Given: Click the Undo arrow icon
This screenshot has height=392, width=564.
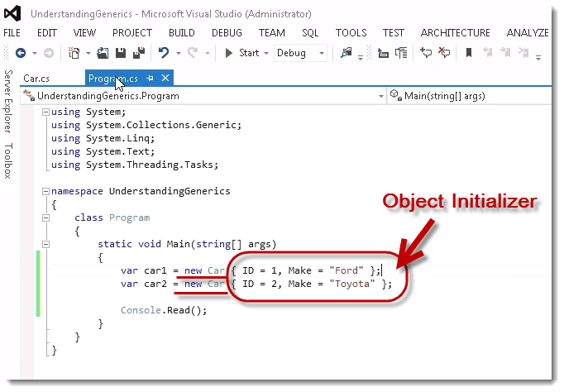Looking at the screenshot, I should pyautogui.click(x=164, y=53).
